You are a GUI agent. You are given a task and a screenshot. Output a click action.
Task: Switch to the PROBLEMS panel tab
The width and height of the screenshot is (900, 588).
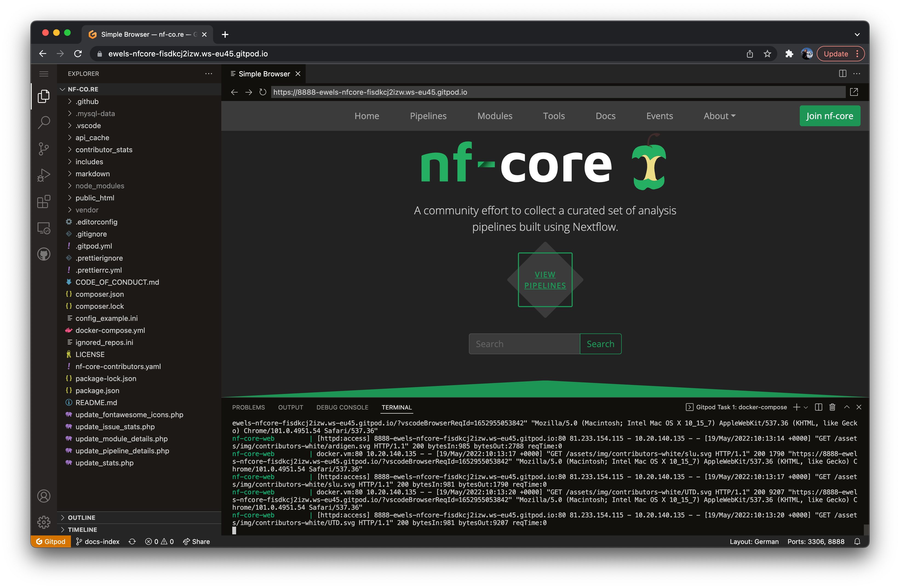(248, 407)
